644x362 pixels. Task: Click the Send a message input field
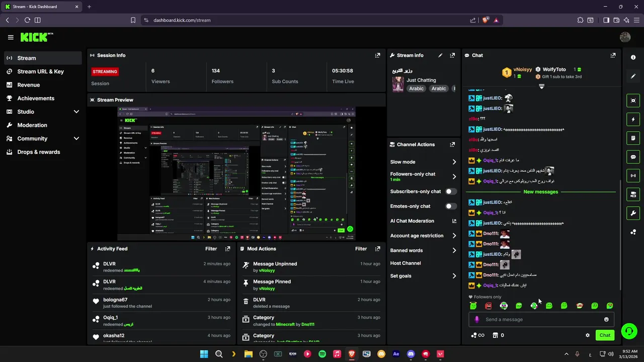(542, 319)
